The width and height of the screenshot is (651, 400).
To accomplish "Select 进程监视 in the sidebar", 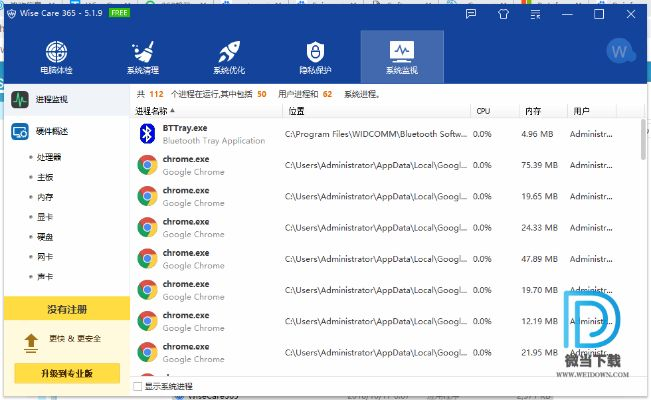I will click(x=67, y=100).
